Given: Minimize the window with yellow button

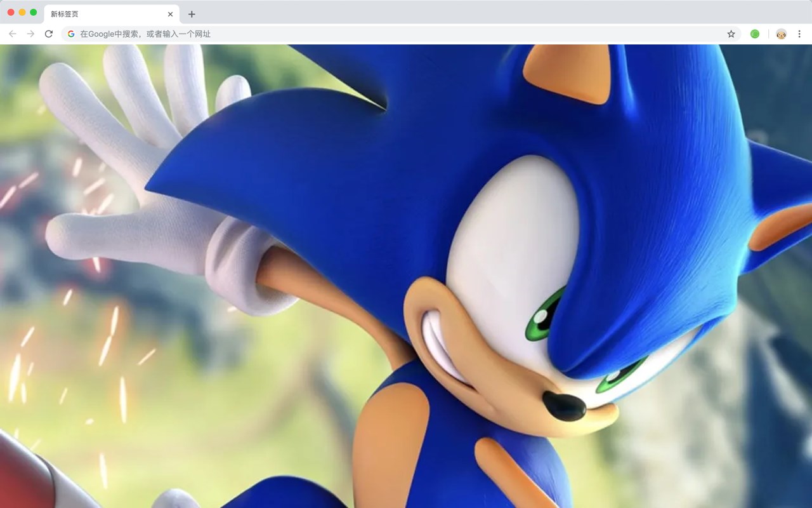Looking at the screenshot, I should (x=22, y=13).
